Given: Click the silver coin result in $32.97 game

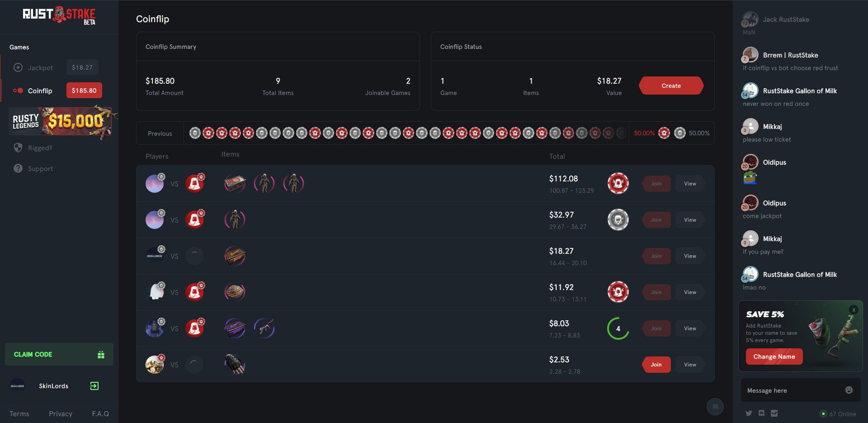Looking at the screenshot, I should [618, 220].
